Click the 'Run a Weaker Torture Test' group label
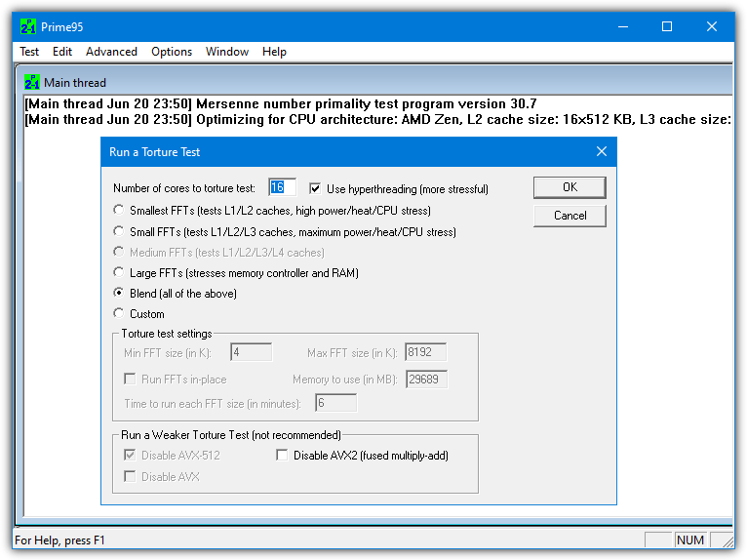This screenshot has width=747, height=560. (x=231, y=435)
